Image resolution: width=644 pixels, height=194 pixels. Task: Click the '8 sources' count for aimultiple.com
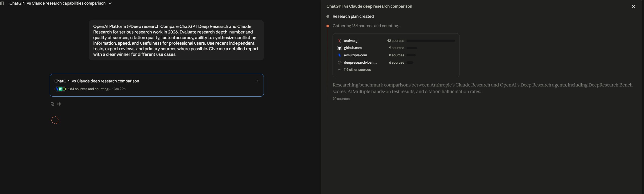[396, 55]
